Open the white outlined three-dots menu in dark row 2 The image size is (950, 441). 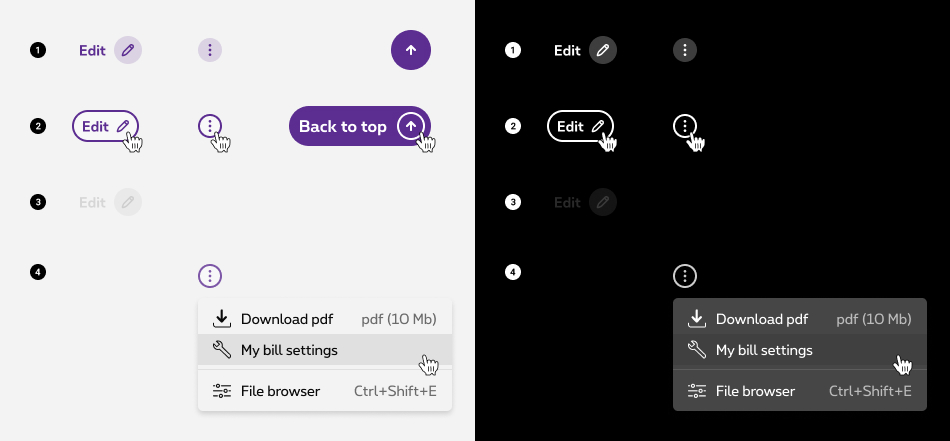point(685,126)
